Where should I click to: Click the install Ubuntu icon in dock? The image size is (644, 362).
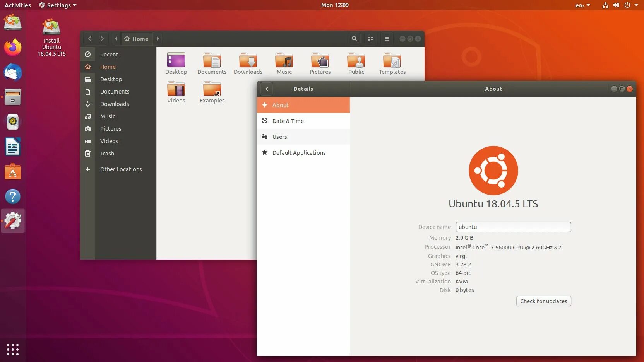click(13, 22)
